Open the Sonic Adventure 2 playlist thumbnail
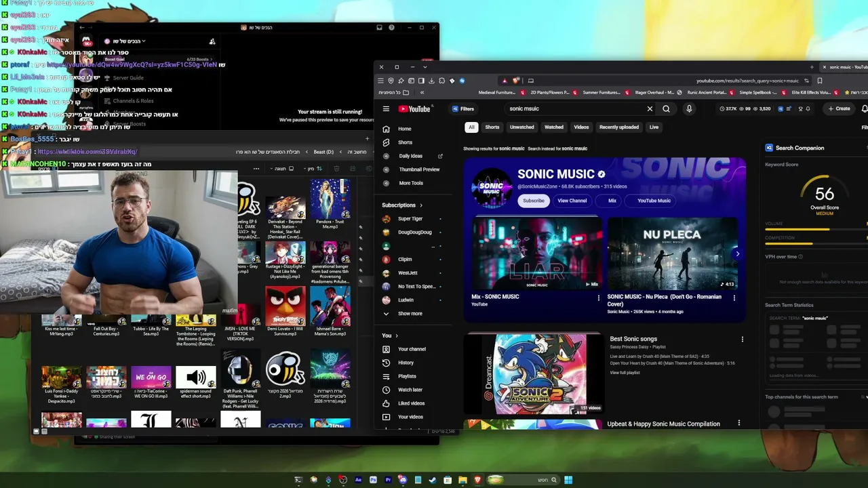This screenshot has width=868, height=488. click(533, 373)
